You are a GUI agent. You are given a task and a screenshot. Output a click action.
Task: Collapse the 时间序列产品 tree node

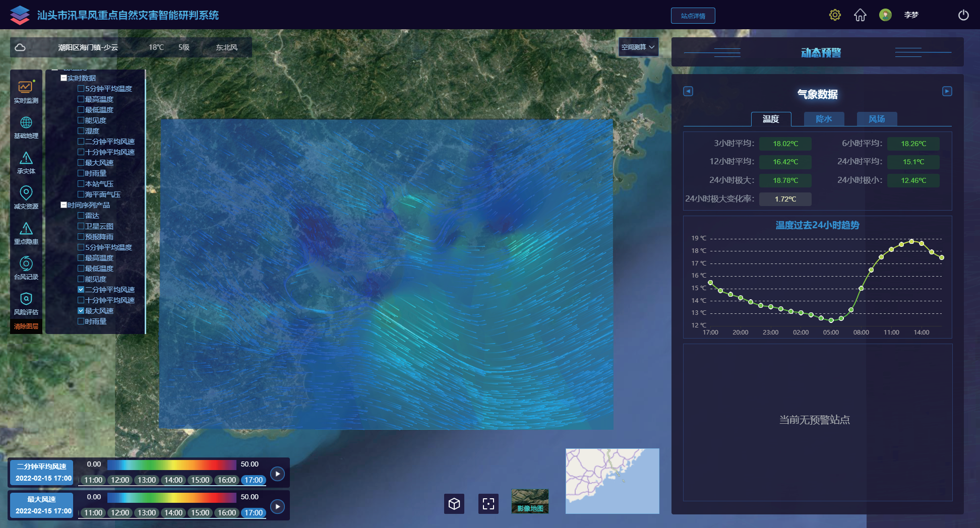pos(64,205)
